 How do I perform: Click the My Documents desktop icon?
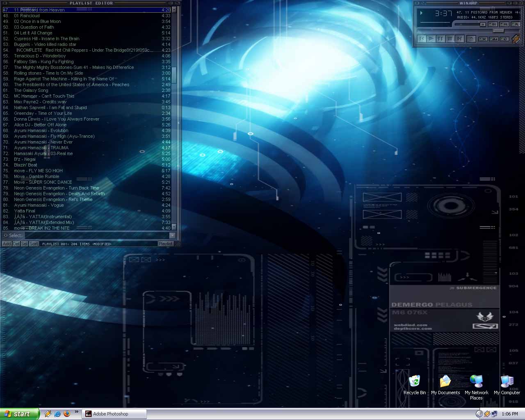coord(445,385)
